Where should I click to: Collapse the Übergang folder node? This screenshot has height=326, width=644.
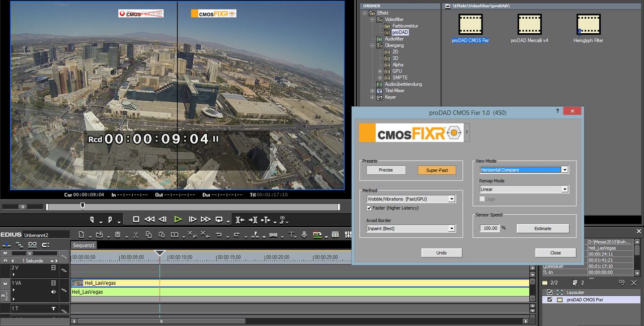(x=373, y=45)
